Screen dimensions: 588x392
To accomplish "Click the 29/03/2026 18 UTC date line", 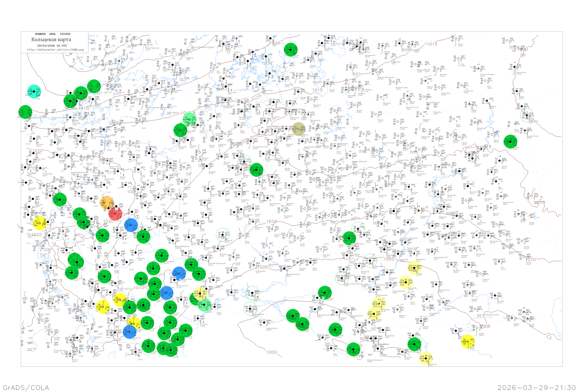I will 52,45.
